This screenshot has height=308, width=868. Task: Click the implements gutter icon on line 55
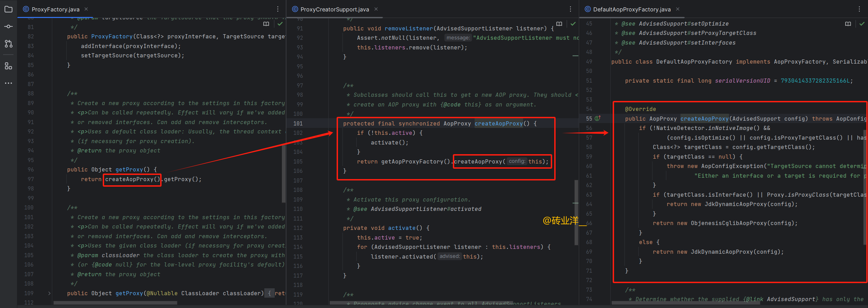click(597, 119)
